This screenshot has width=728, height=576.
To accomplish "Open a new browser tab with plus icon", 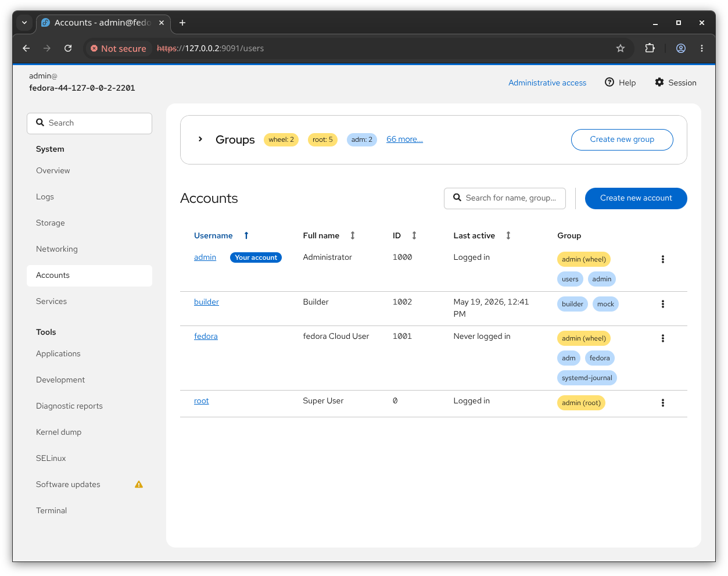I will click(182, 23).
